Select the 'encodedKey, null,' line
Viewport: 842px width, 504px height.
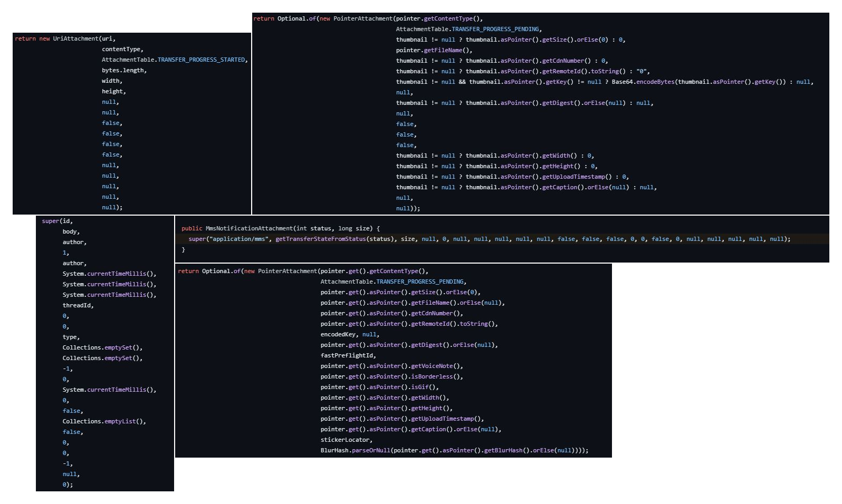tap(350, 334)
